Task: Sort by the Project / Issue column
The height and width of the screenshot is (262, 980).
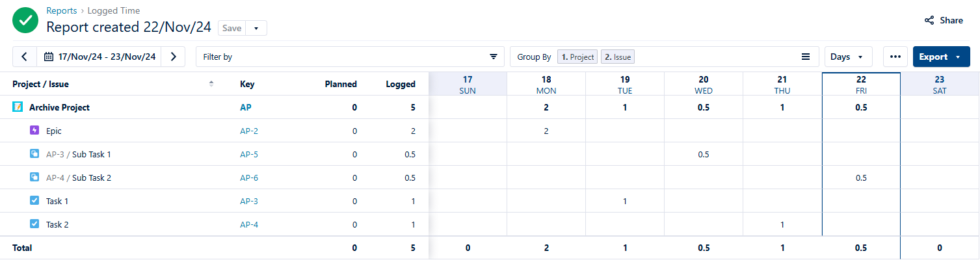Action: pos(211,84)
